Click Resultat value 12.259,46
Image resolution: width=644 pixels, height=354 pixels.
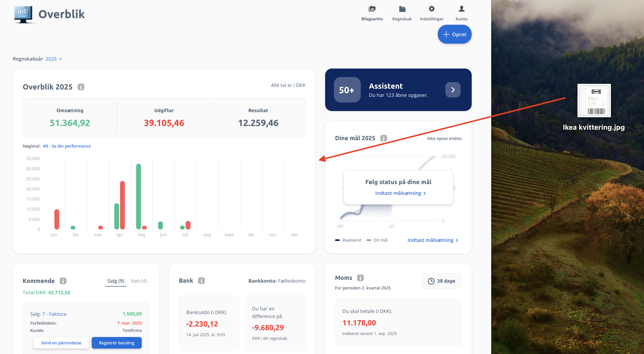(258, 123)
